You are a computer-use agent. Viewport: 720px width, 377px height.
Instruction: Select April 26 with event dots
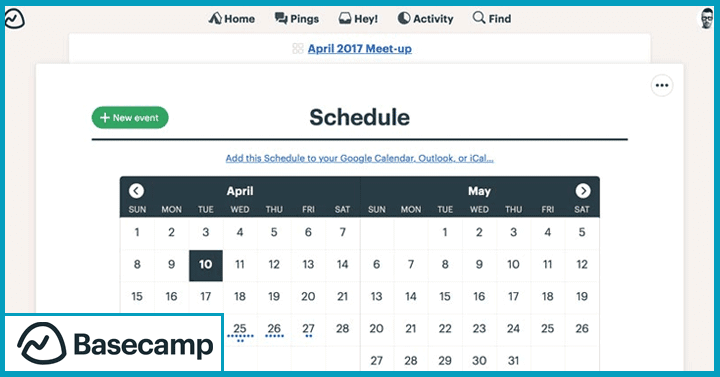click(x=274, y=330)
